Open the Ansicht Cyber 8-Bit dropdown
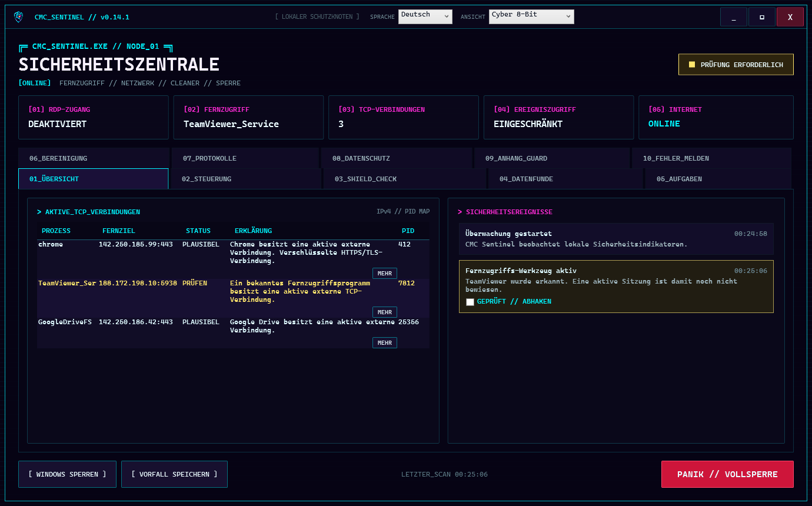Viewport: 812px width, 506px height. pyautogui.click(x=531, y=16)
